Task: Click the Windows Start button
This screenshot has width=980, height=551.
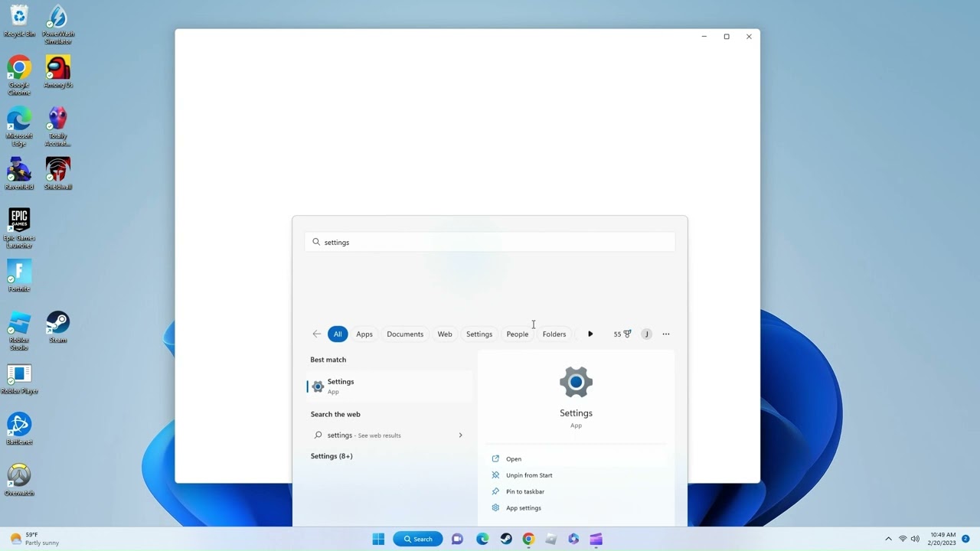Action: (x=378, y=539)
